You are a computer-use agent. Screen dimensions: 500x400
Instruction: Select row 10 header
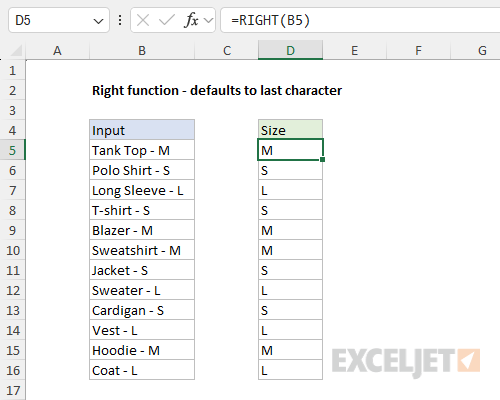(13, 250)
